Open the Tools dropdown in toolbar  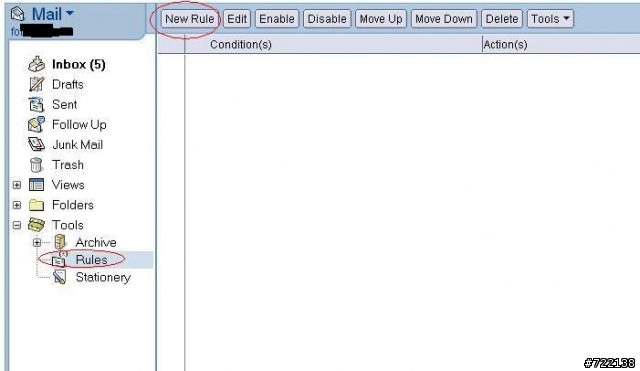550,19
